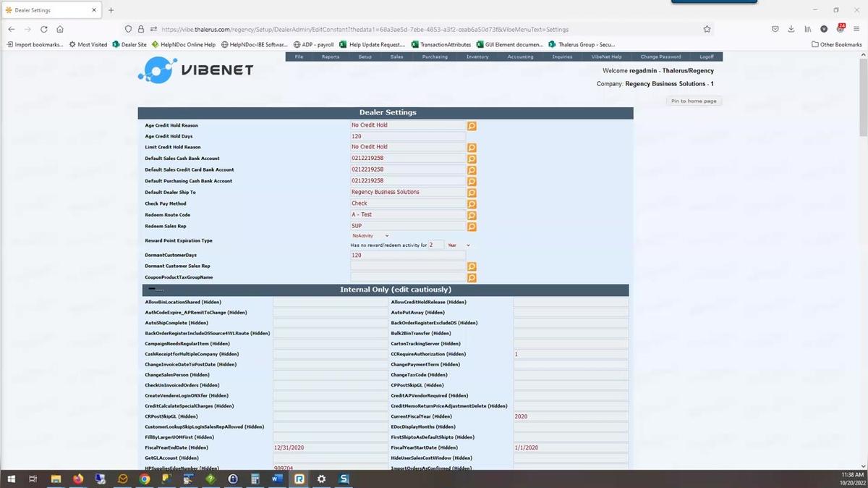Click the Pin to home page button
The image size is (868, 488).
coord(692,101)
